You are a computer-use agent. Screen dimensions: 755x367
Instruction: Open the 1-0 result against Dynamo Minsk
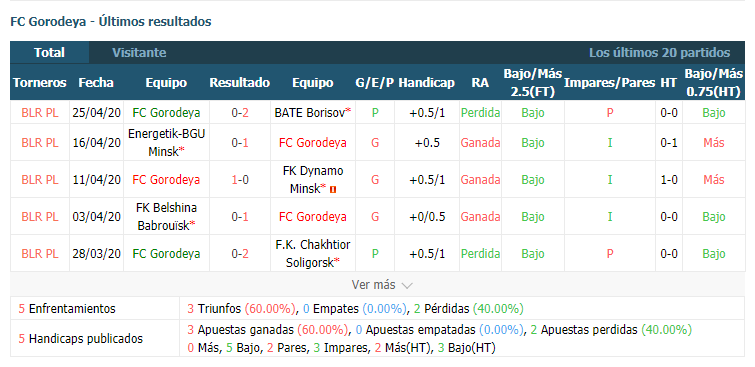pos(240,180)
